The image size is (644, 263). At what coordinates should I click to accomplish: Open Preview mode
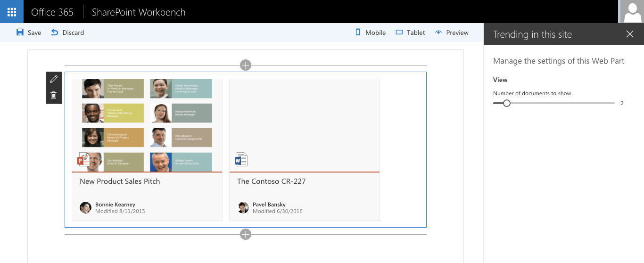(x=452, y=33)
